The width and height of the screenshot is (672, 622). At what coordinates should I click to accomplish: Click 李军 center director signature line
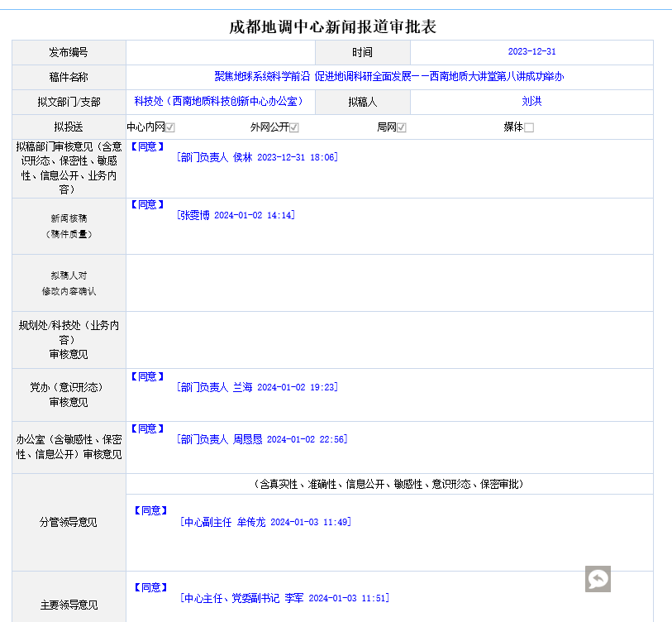coord(284,598)
